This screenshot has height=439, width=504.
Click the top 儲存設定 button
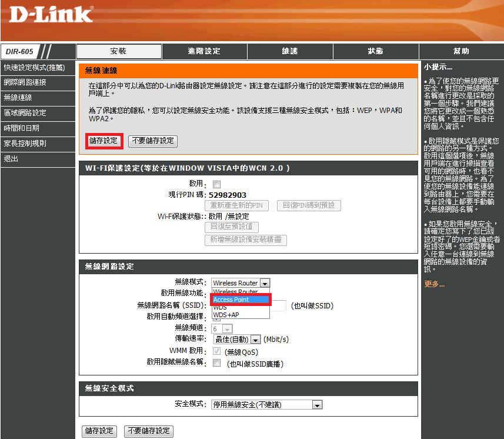coord(104,141)
